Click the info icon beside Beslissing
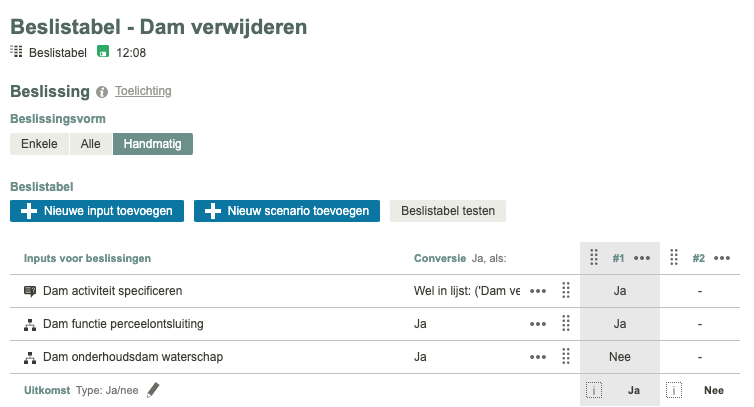The image size is (754, 407). (x=102, y=92)
